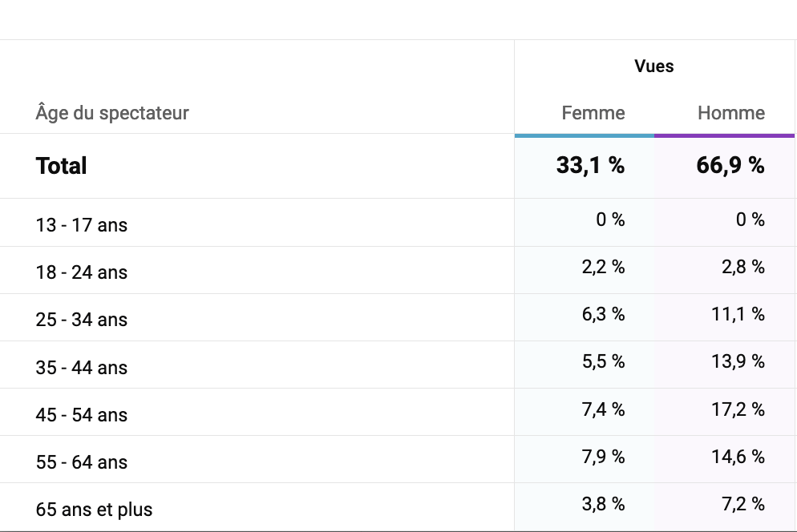
Task: Click the blue Femme color bar
Action: point(584,135)
